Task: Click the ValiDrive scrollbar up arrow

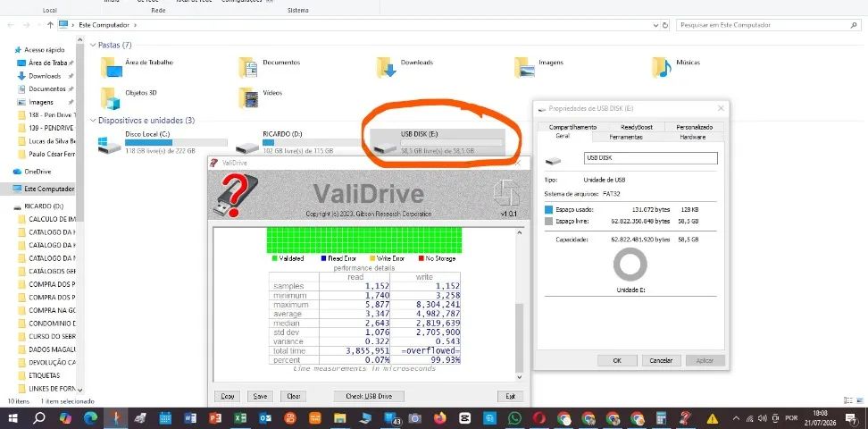Action: [519, 232]
